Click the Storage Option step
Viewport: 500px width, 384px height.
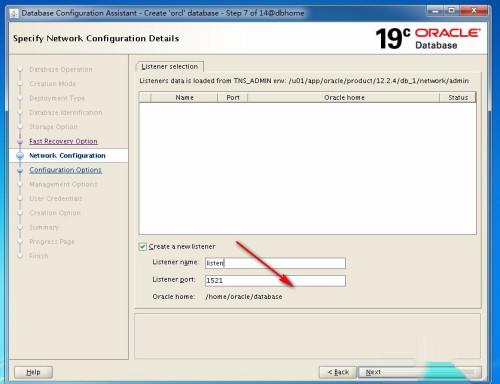click(53, 127)
